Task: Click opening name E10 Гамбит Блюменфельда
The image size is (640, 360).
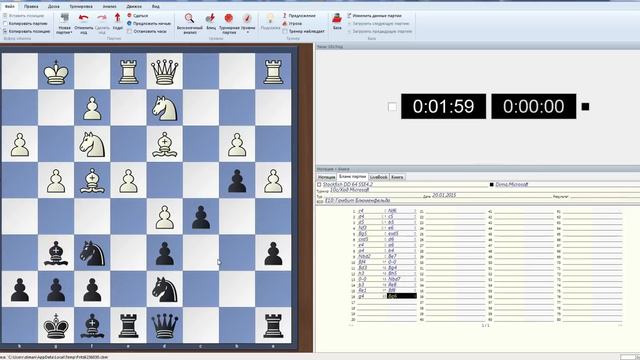Action: 358,200
